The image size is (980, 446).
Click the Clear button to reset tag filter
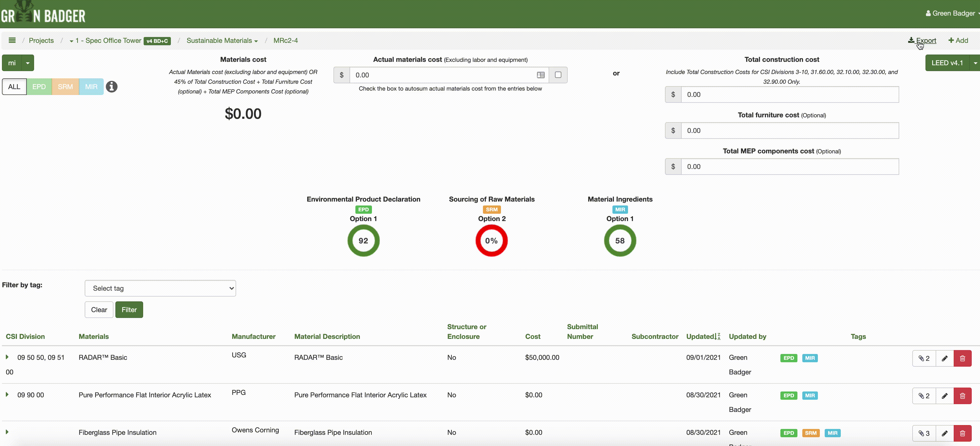99,309
